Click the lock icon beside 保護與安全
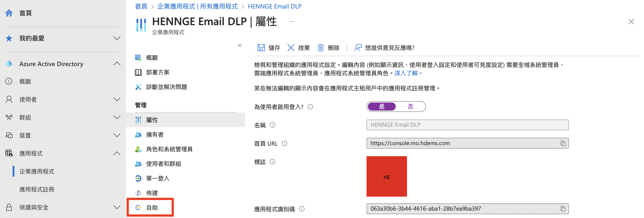The width and height of the screenshot is (644, 218). click(9, 207)
